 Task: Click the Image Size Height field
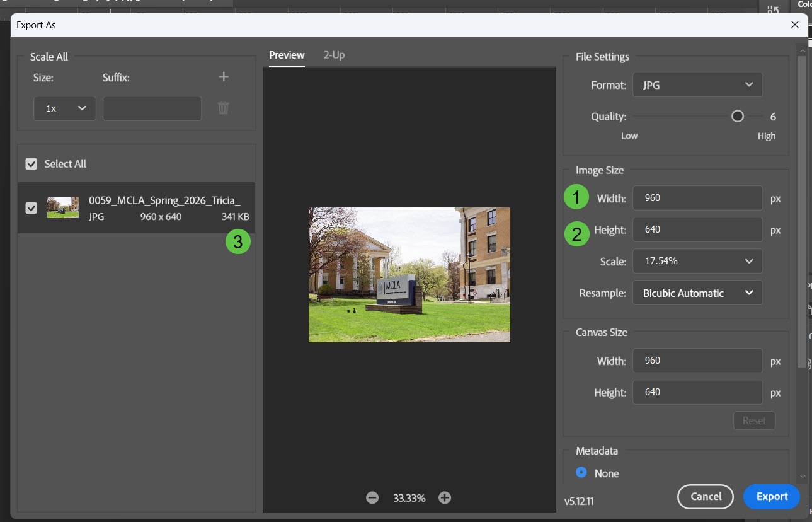point(697,229)
